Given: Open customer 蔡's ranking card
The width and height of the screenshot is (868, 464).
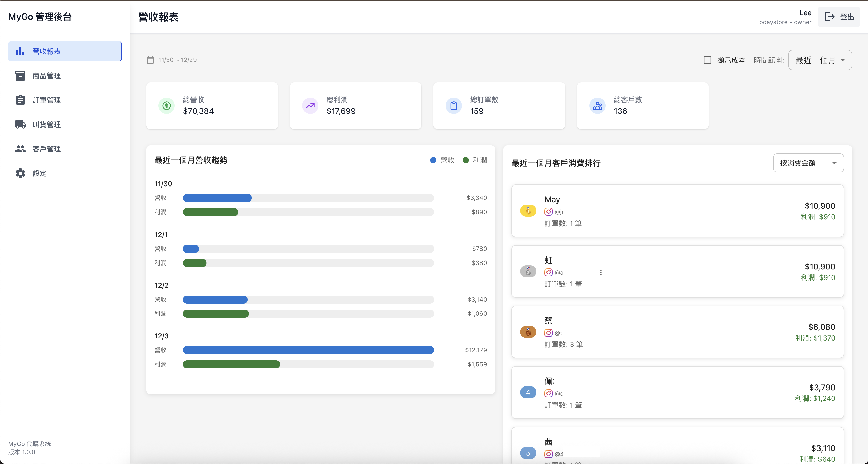Looking at the screenshot, I should pos(677,332).
